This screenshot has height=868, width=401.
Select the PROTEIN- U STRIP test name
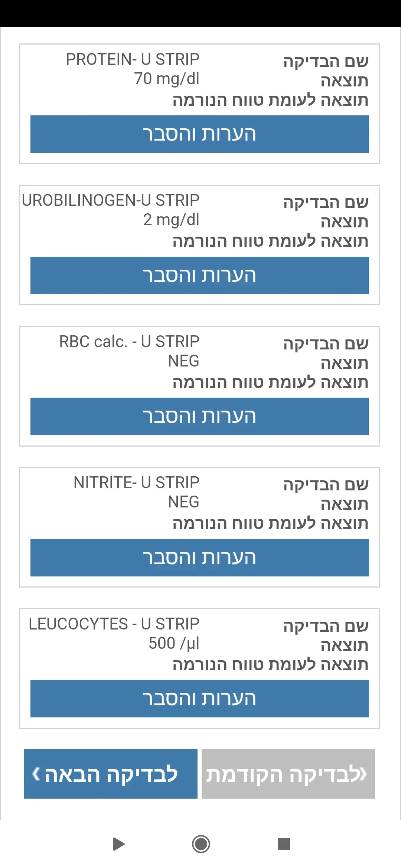point(133,59)
